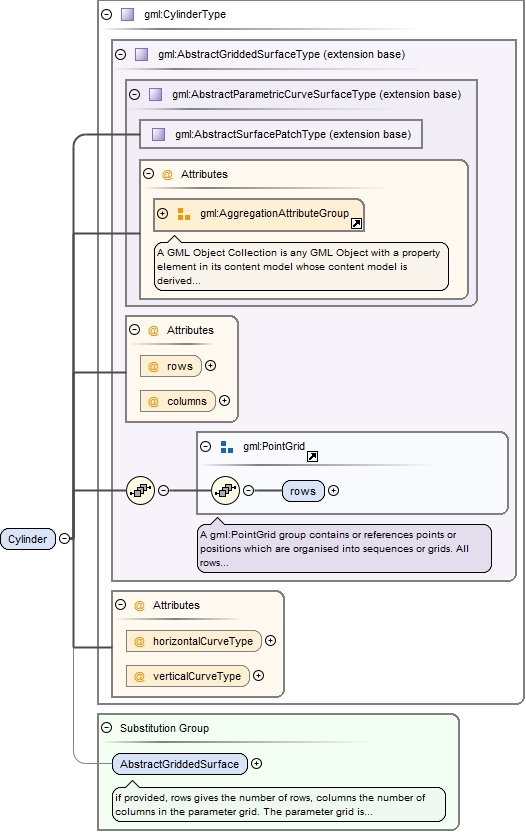Open gml:AbstractSurfacePatchType extension base
This screenshot has width=526, height=832.
coord(281,134)
